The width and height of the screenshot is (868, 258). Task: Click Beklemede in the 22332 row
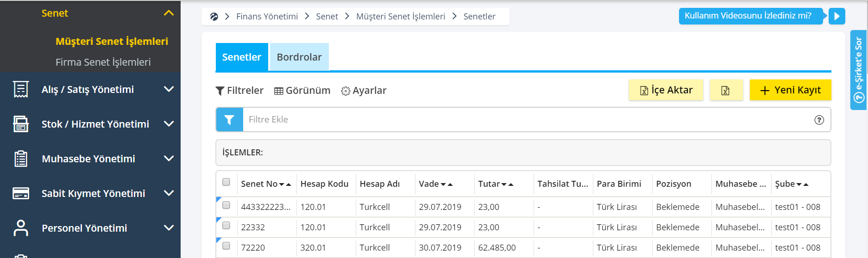point(678,227)
